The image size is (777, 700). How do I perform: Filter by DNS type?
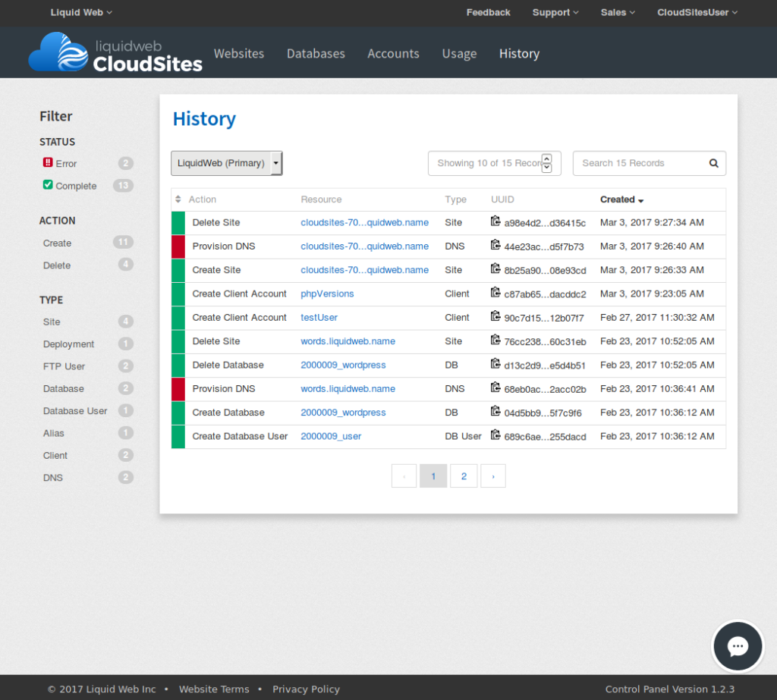click(x=53, y=478)
